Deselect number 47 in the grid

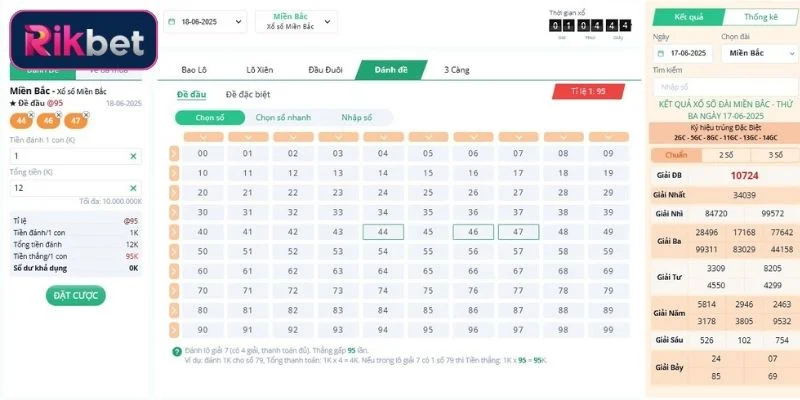[x=518, y=232]
